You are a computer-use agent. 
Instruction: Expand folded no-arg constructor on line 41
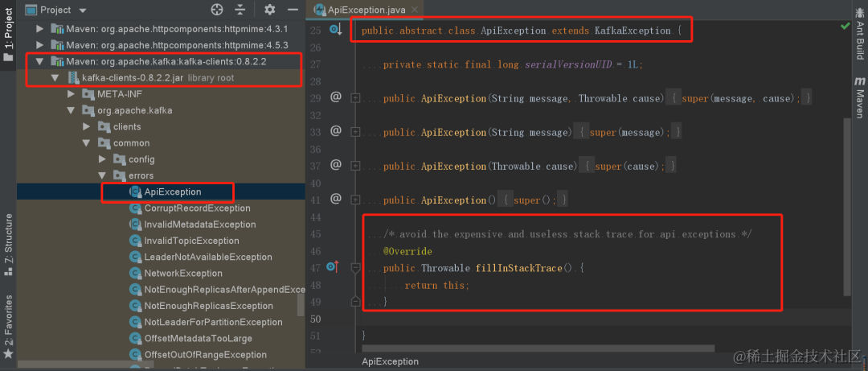[x=355, y=200]
